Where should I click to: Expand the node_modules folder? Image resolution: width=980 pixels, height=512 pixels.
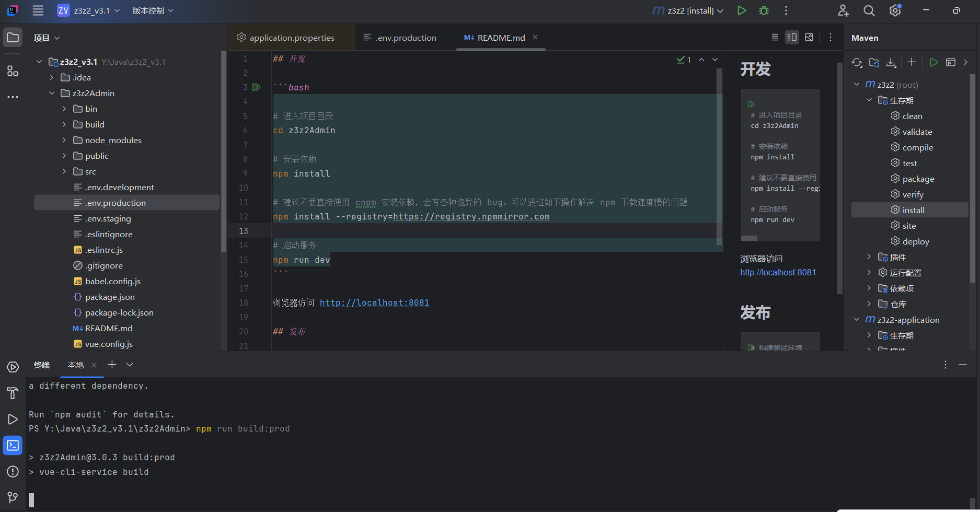(64, 140)
